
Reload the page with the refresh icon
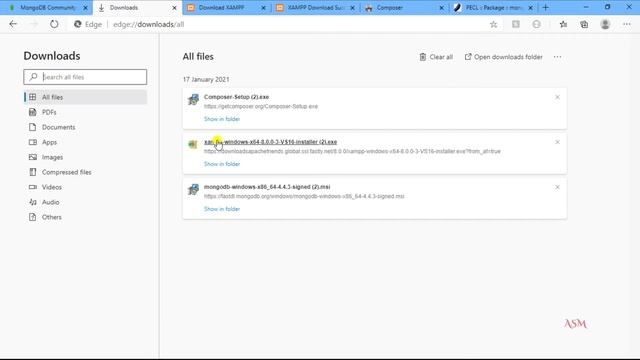pyautogui.click(x=54, y=24)
